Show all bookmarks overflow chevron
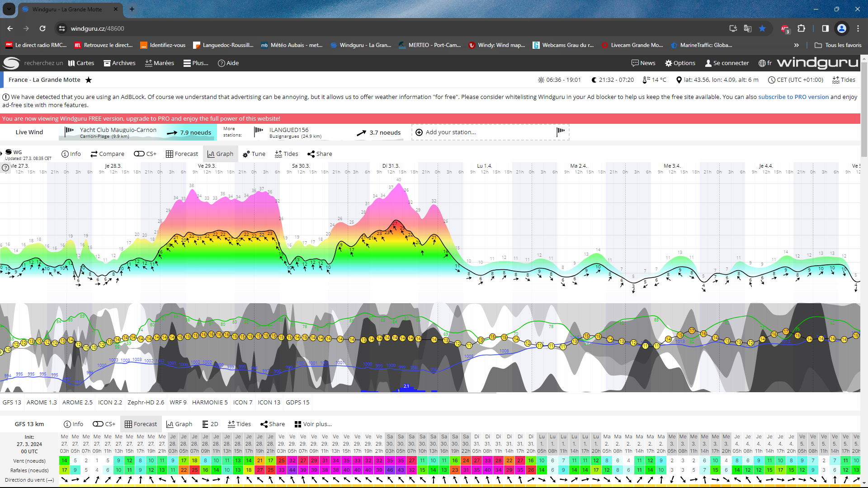Image resolution: width=868 pixels, height=488 pixels. click(x=796, y=45)
